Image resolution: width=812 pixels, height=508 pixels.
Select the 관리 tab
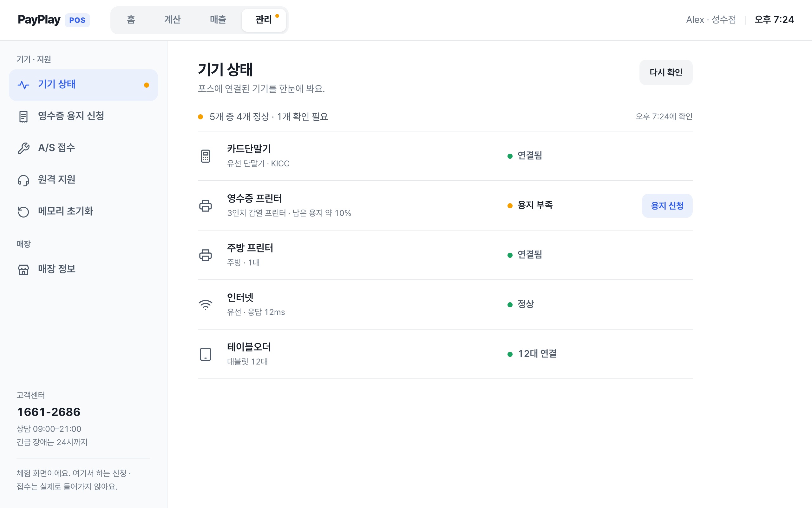click(264, 20)
